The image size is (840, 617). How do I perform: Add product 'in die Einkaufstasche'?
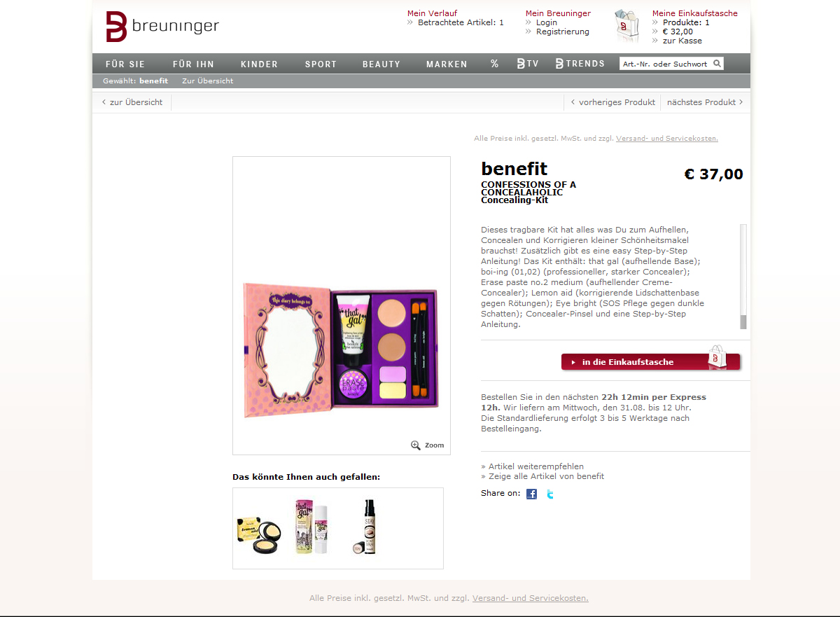651,361
